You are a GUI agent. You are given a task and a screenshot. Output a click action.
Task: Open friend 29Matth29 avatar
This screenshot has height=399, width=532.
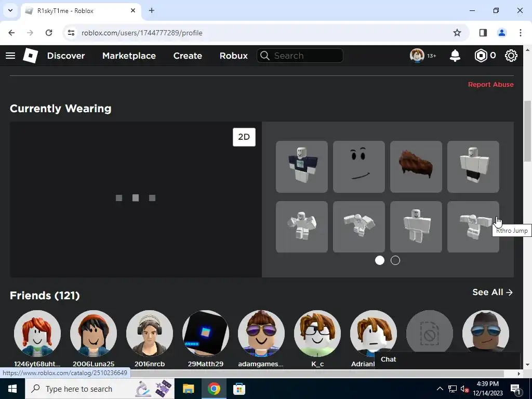tap(206, 334)
